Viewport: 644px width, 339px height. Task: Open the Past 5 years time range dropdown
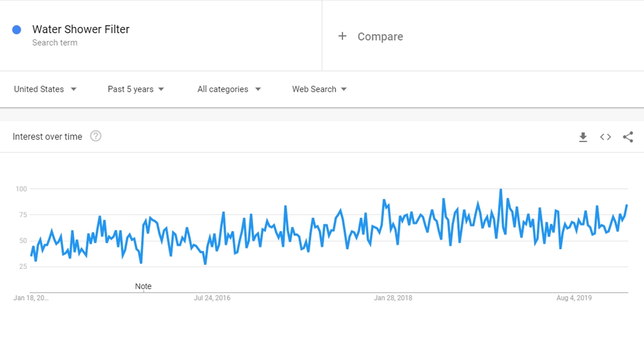point(136,89)
